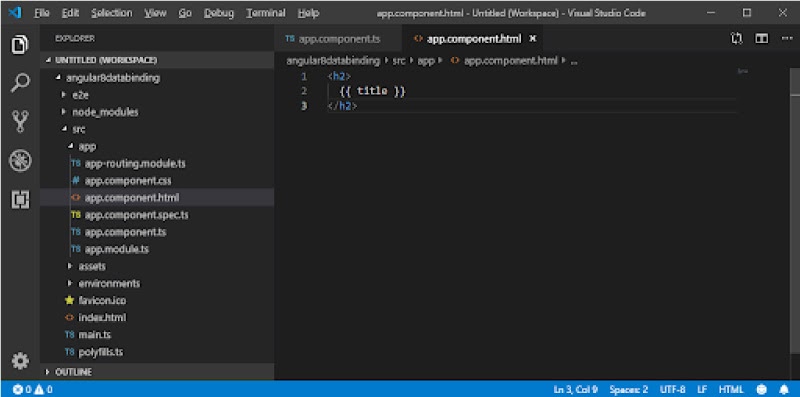
Task: Change language mode HTML in the status bar
Action: coord(731,390)
